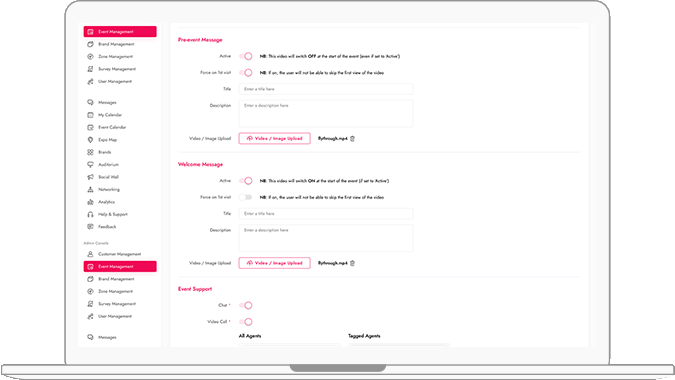
Task: Toggle the Chat switch in Event Support
Action: click(x=246, y=306)
